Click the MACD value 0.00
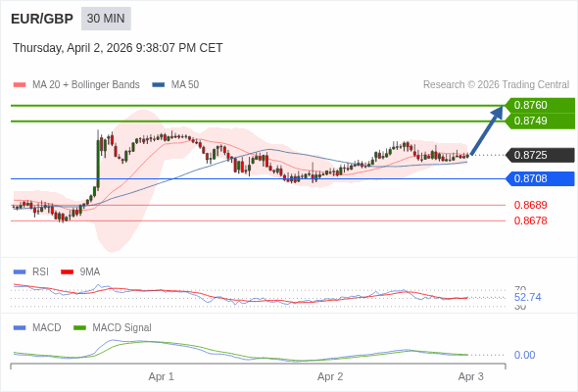This screenshot has height=392, width=578. click(524, 355)
